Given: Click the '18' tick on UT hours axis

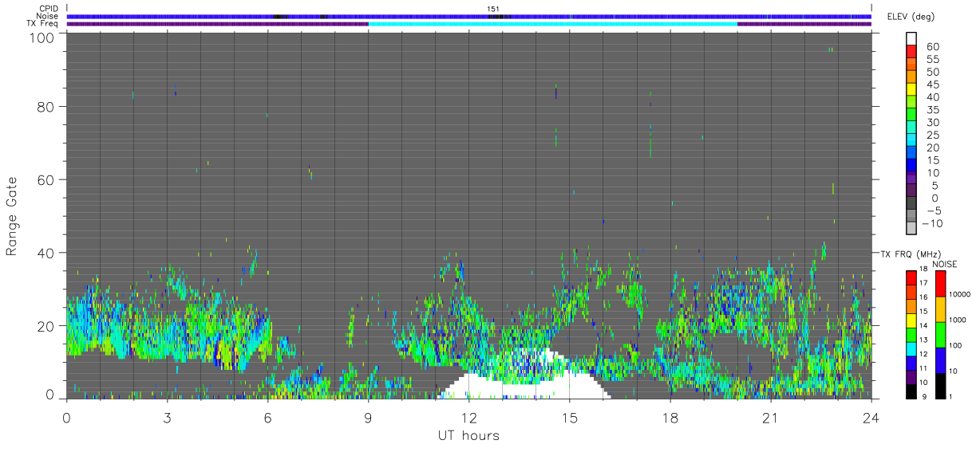Looking at the screenshot, I should coord(670,417).
